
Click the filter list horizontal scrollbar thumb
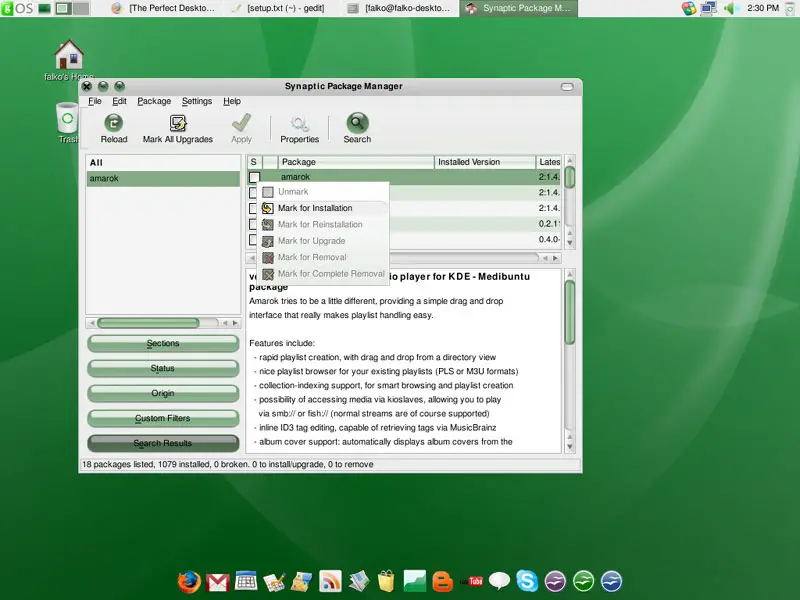pyautogui.click(x=148, y=323)
